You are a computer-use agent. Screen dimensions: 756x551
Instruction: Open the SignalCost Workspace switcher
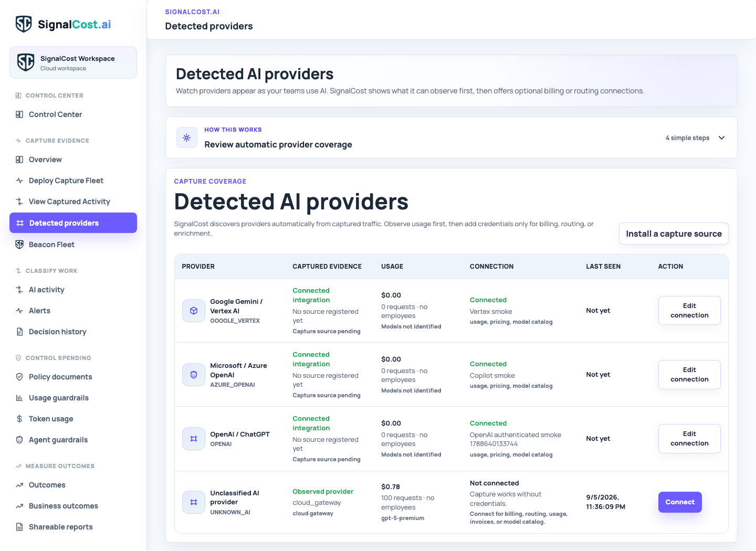73,62
